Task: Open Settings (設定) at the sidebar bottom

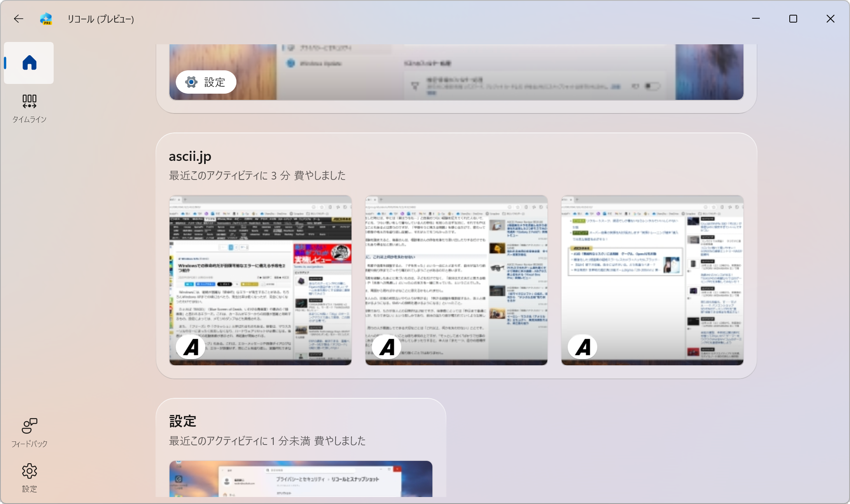Action: [x=29, y=478]
